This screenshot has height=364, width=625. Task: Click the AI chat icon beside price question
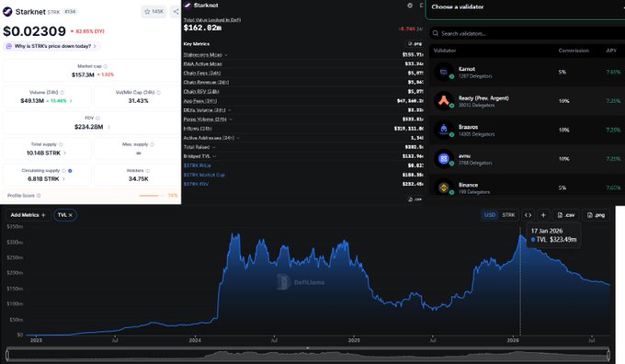tap(9, 46)
